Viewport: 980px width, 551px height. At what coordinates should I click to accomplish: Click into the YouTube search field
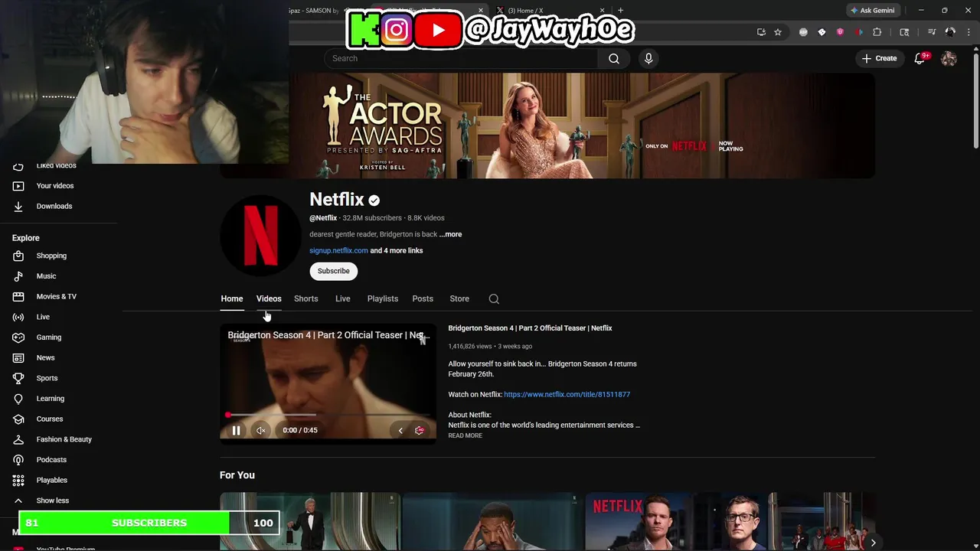[x=461, y=58]
